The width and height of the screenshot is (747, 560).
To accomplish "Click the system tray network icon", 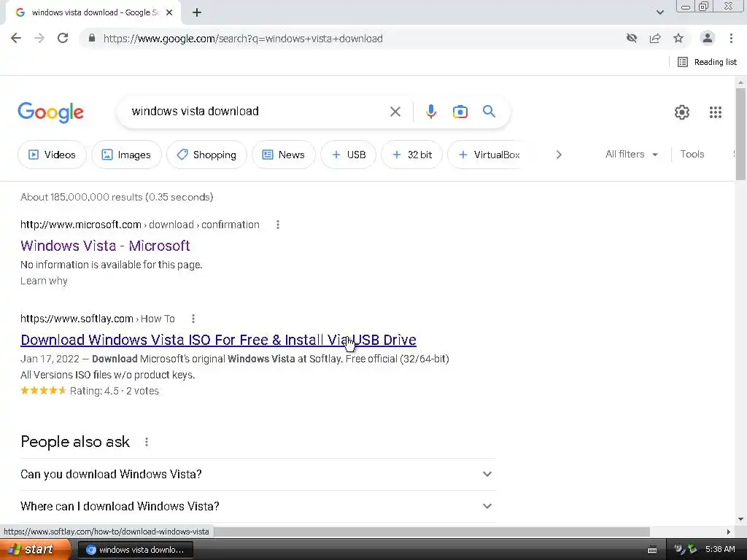I will click(x=693, y=549).
